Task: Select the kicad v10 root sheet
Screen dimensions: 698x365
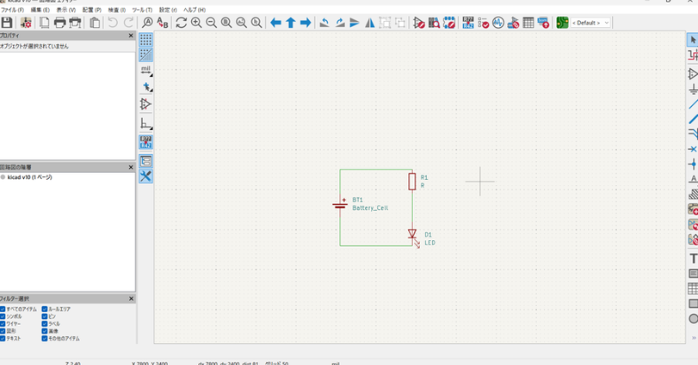Action: click(29, 177)
